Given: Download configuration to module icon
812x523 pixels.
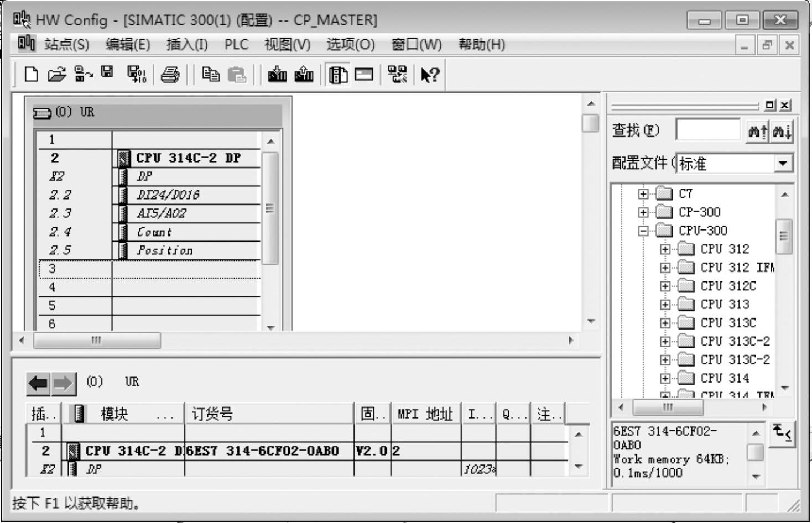Looking at the screenshot, I should (x=277, y=74).
